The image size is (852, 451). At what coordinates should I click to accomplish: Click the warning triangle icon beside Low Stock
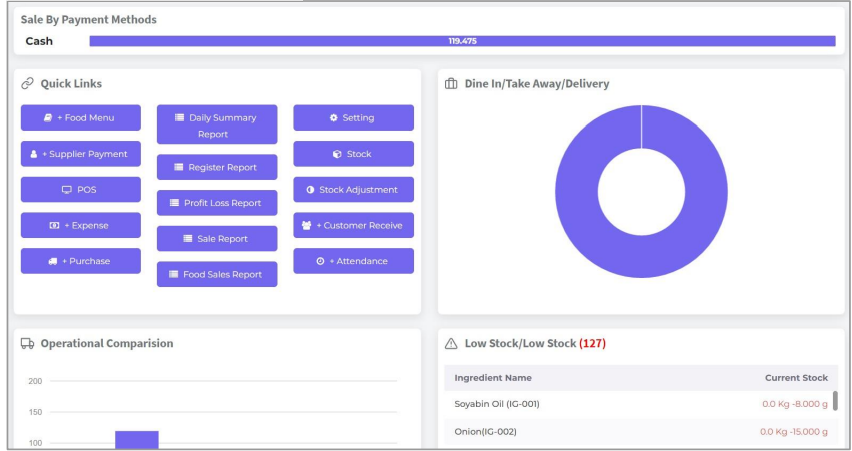451,343
